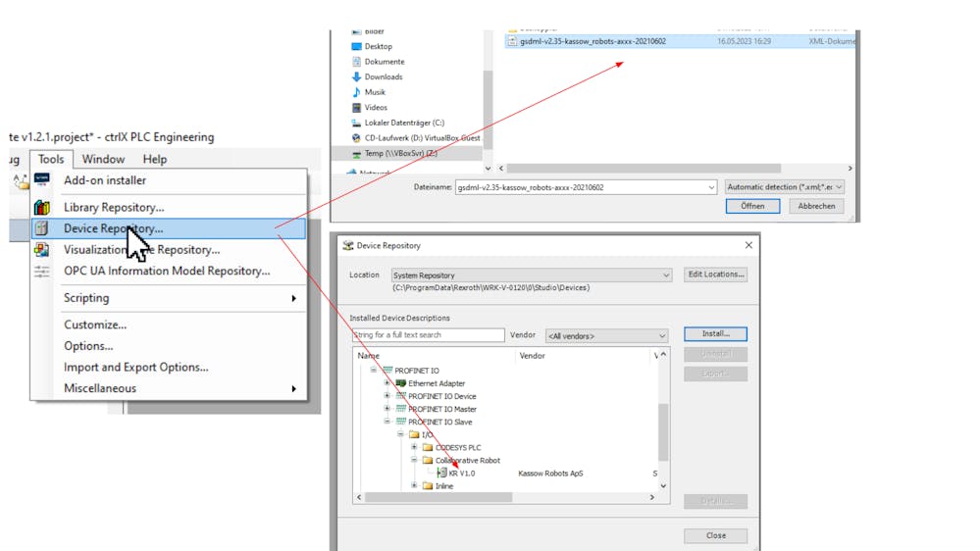Click the full text search field

pos(428,335)
